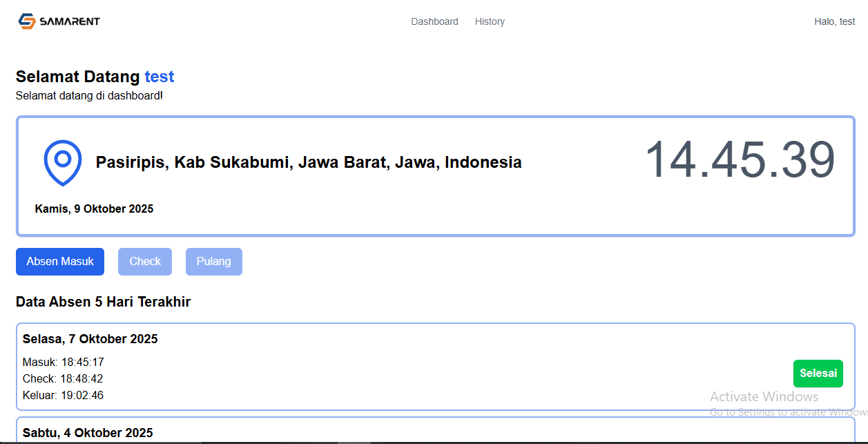Click the Pulang button
The height and width of the screenshot is (444, 868).
[x=213, y=261]
